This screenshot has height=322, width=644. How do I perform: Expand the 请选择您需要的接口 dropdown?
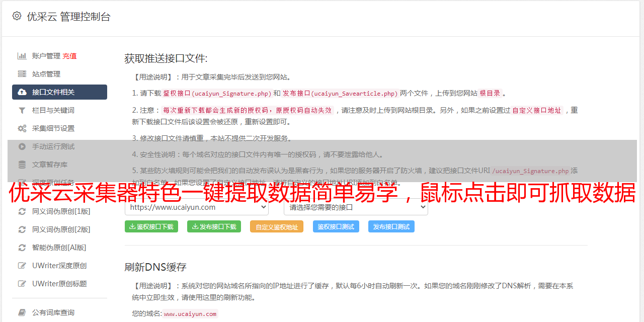point(356,207)
